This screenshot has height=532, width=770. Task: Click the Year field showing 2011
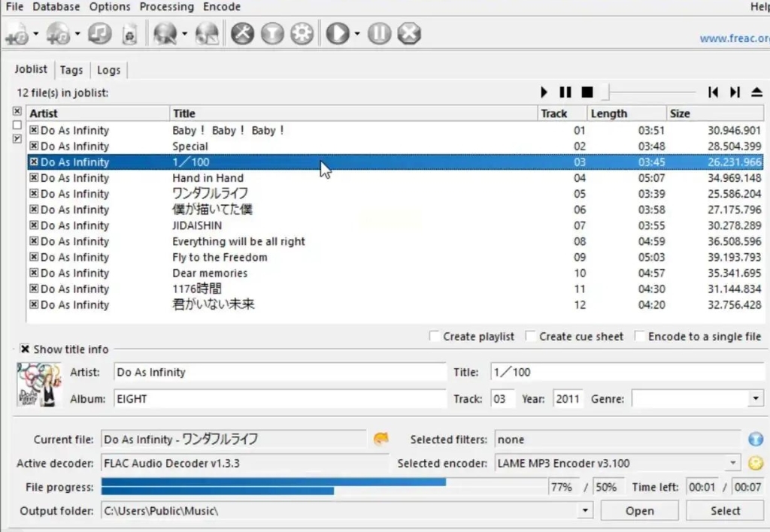pyautogui.click(x=568, y=398)
